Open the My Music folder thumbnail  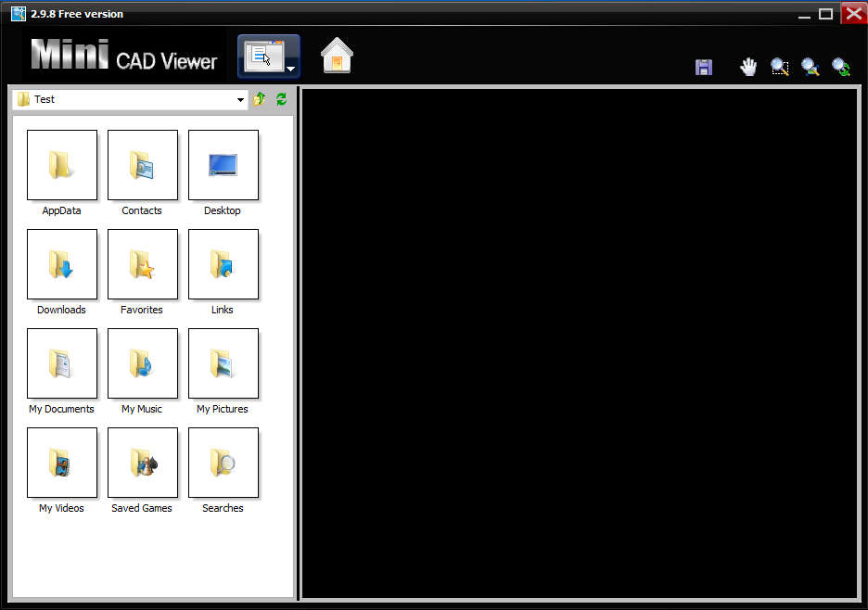(x=143, y=363)
